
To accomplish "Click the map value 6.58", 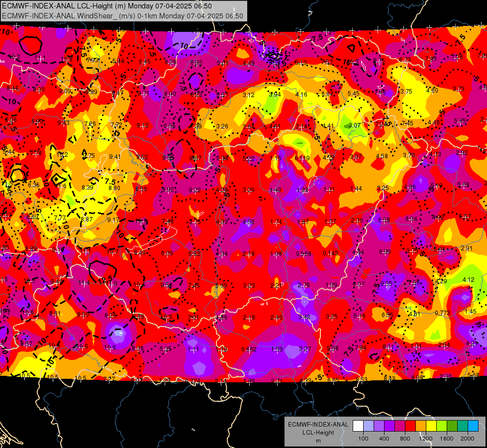I will pyautogui.click(x=384, y=220).
